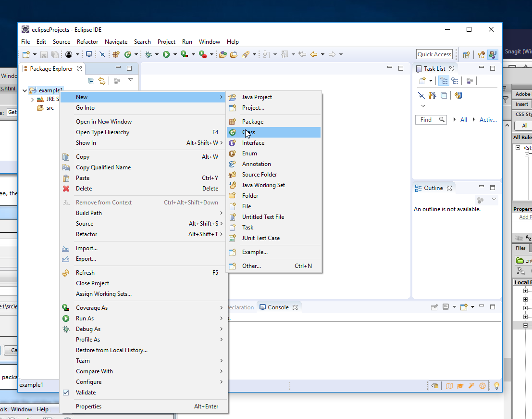Click the Save All toolbar icon

tap(55, 54)
